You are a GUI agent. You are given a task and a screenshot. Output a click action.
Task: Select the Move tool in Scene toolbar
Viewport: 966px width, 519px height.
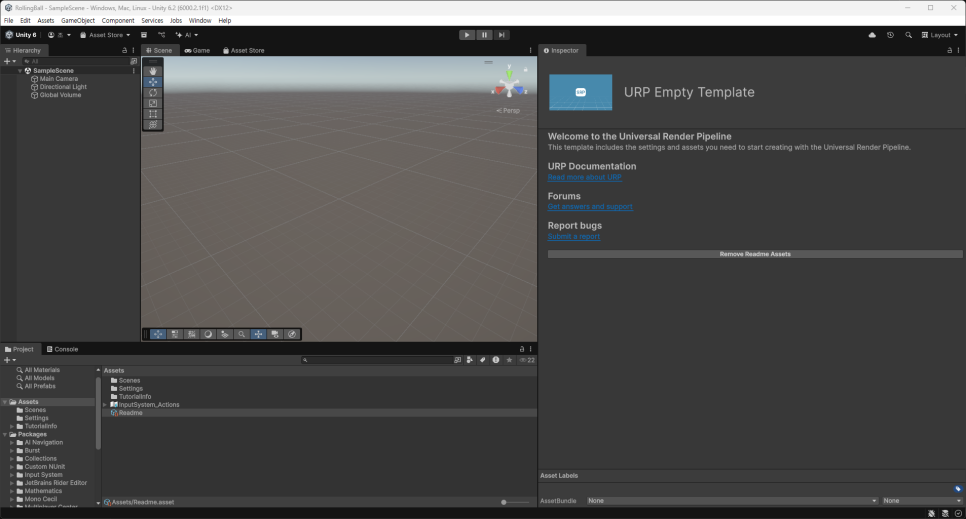(153, 82)
